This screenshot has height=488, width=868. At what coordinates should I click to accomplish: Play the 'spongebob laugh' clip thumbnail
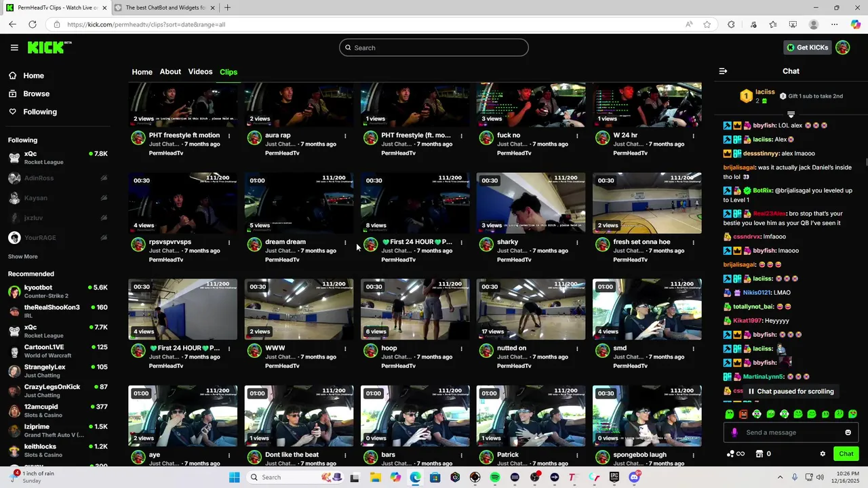pos(647,416)
